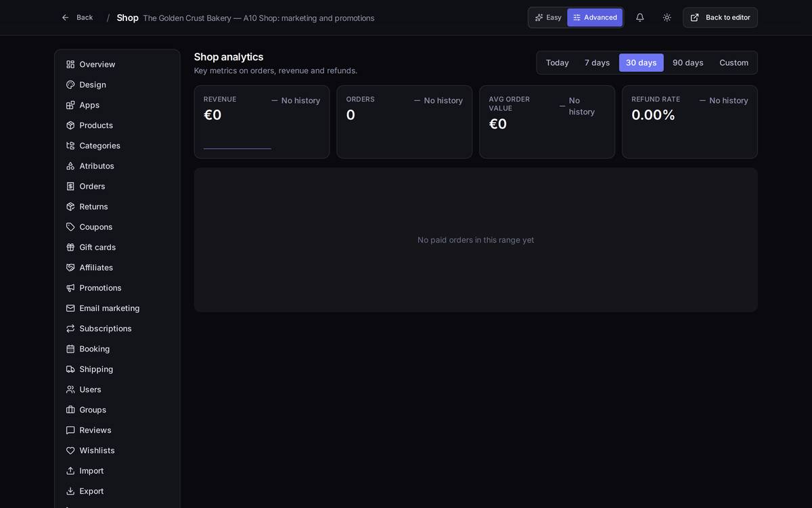Click the Email marketing envelope icon
The image size is (812, 508).
70,308
